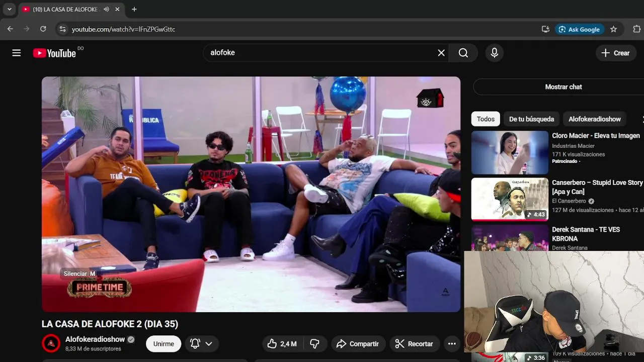The width and height of the screenshot is (644, 362).
Task: Click the browser forward arrow
Action: pos(27,29)
